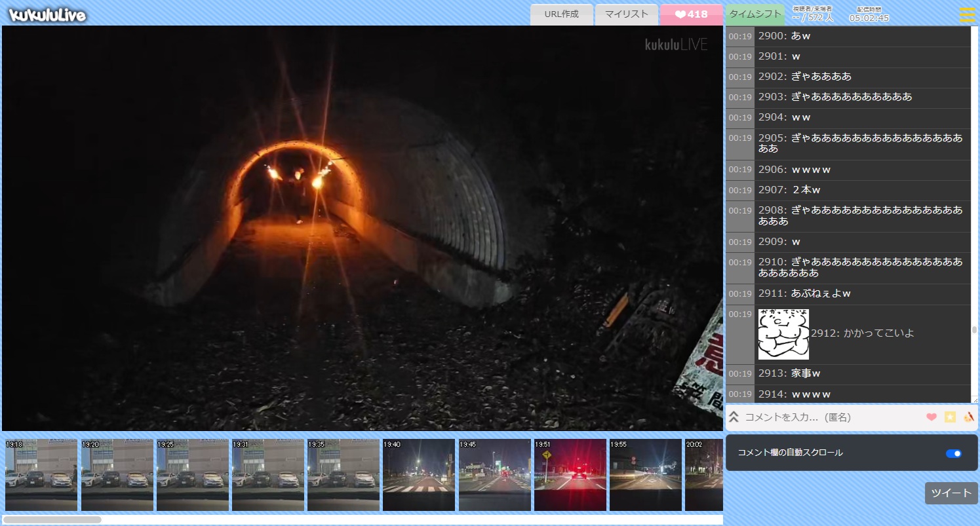The width and height of the screenshot is (980, 526).
Task: Expand the comment input with double chevron
Action: (x=734, y=417)
